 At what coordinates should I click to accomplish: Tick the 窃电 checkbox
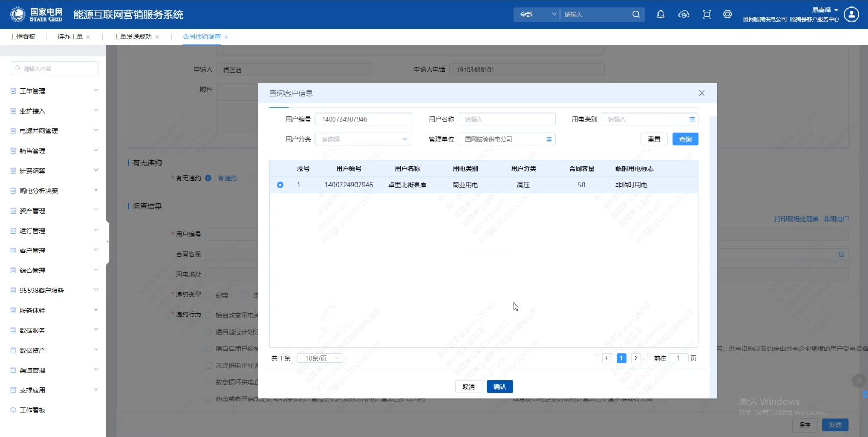click(208, 295)
